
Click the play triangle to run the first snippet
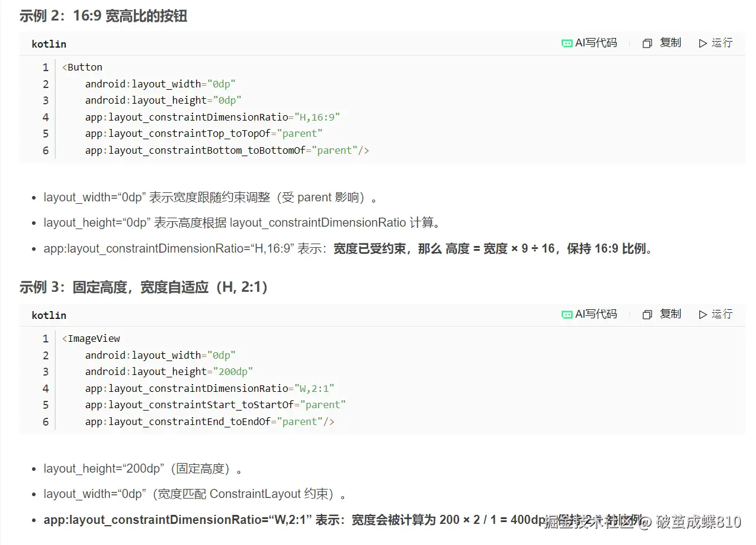coord(702,43)
